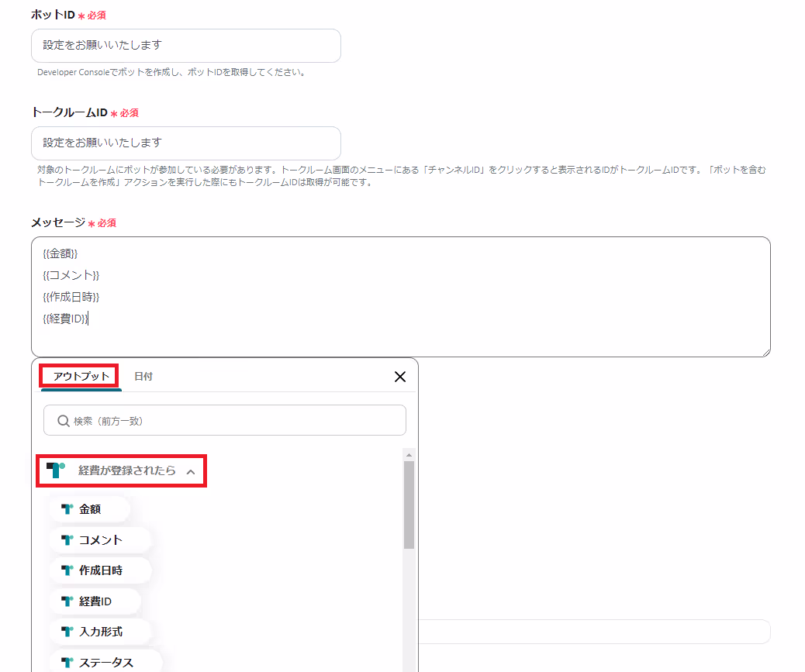Insert the 作成日時 output chip
The height and width of the screenshot is (672, 805).
pyautogui.click(x=100, y=570)
